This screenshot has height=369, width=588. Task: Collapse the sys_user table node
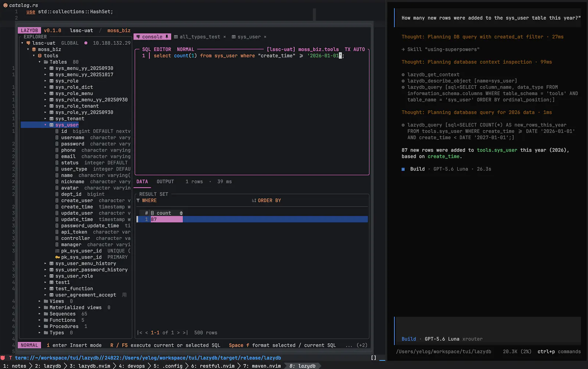click(46, 125)
